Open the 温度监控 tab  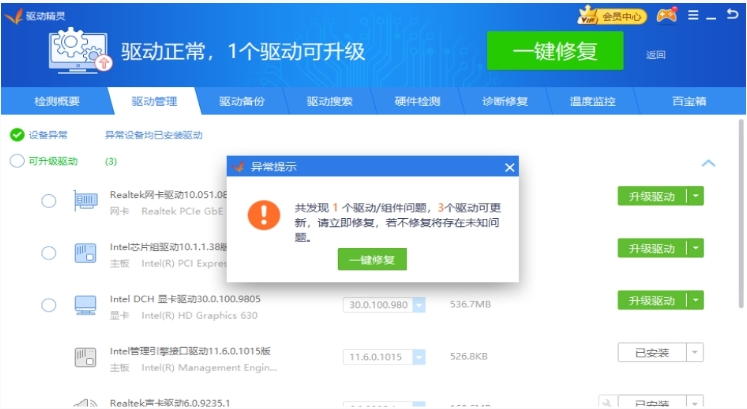[x=592, y=101]
